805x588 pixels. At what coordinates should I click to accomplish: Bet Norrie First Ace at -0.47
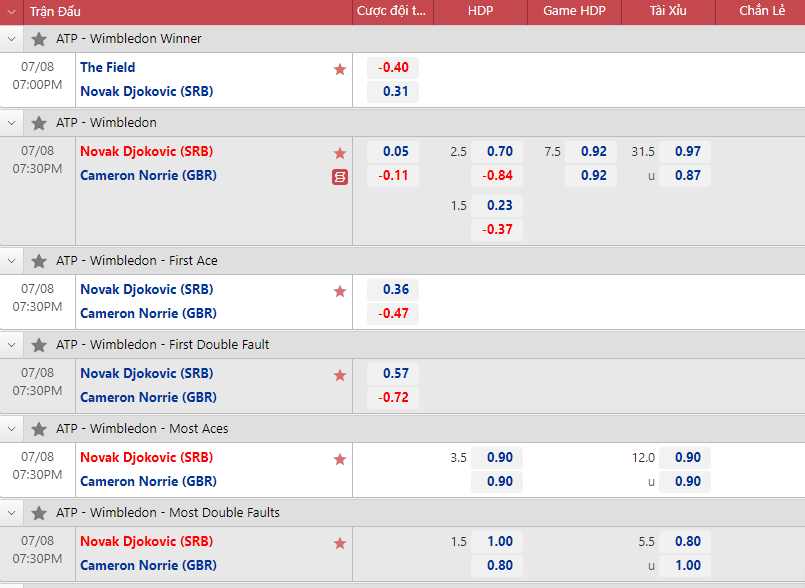[x=393, y=314]
